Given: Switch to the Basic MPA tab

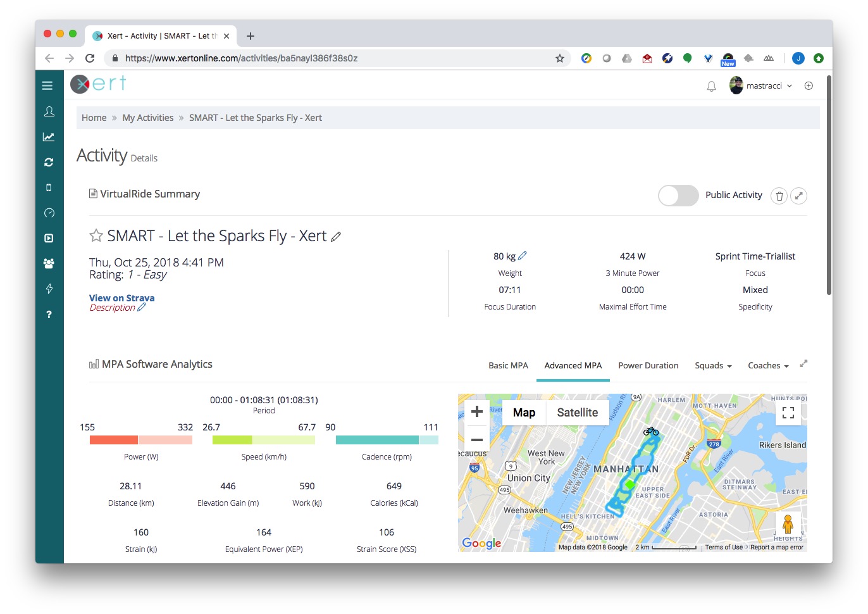Looking at the screenshot, I should [508, 366].
